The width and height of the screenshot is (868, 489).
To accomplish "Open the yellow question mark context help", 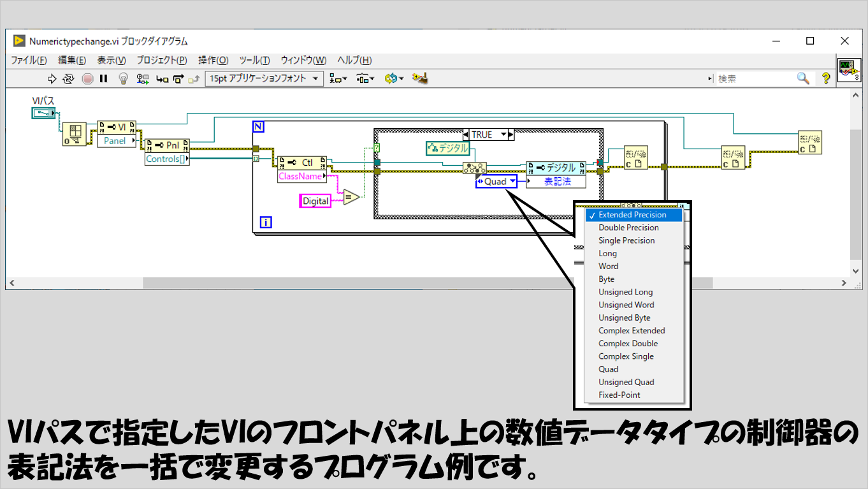I will tap(826, 78).
